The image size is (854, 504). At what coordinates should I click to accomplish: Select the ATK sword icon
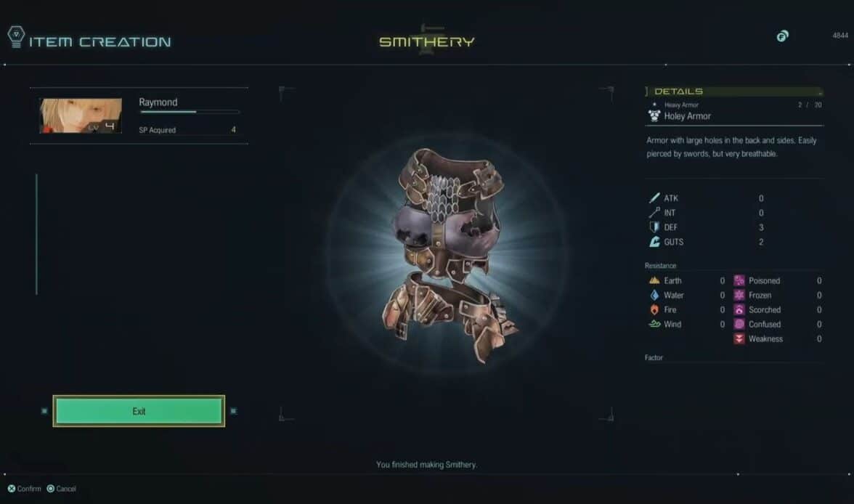pos(654,198)
